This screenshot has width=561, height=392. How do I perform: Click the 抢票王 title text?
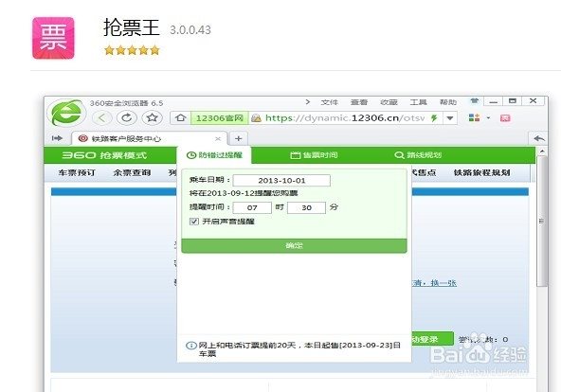(132, 27)
